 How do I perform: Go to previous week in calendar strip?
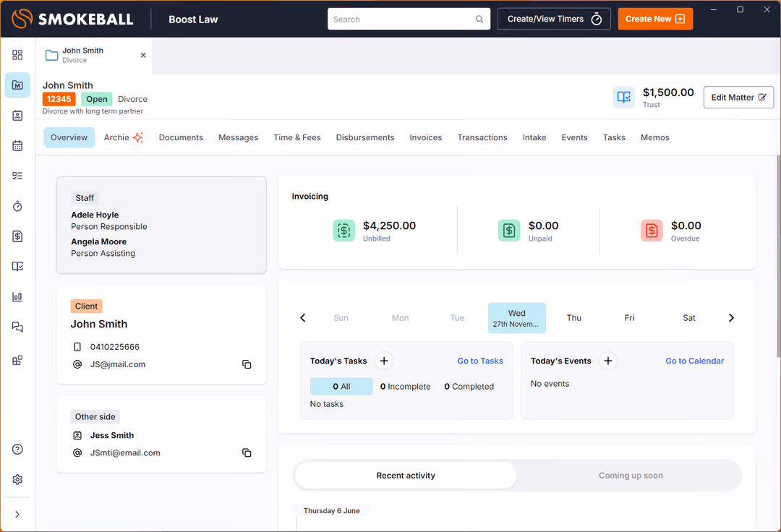click(303, 318)
